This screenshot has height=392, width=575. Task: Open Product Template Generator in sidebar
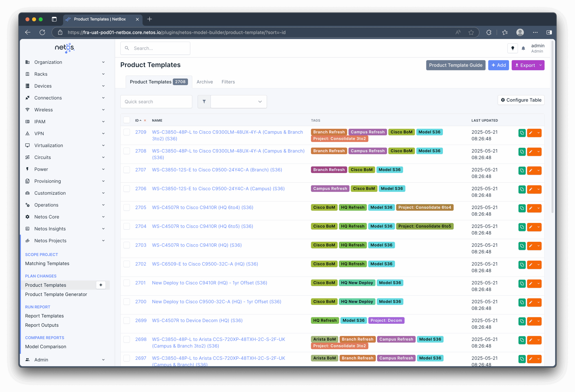coord(56,294)
